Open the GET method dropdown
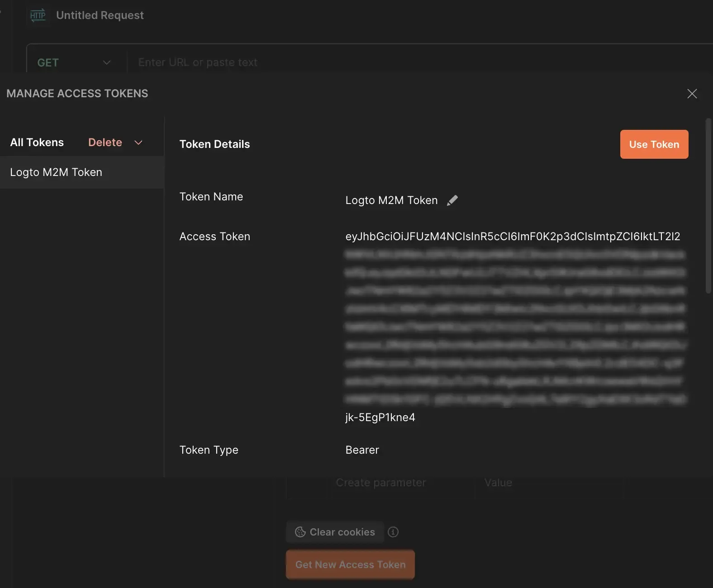Screen dimensions: 713x588 (75, 62)
